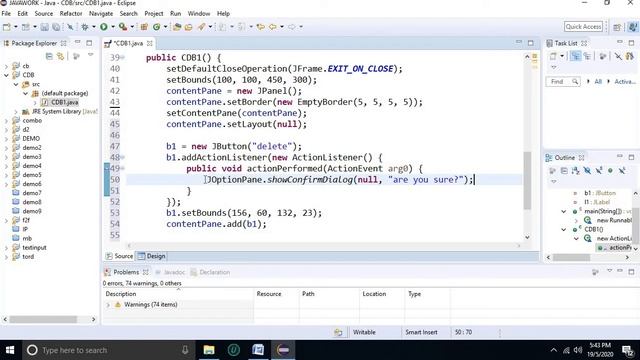Toggle Sort alphabetically in Outline
The width and height of the screenshot is (640, 360).
[x=576, y=170]
